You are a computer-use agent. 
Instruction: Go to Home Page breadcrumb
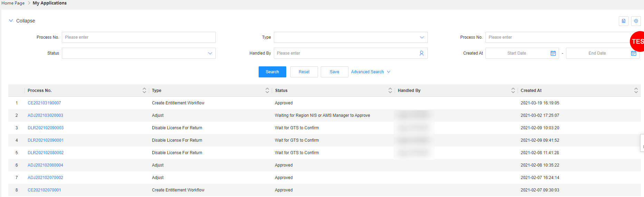pyautogui.click(x=13, y=3)
